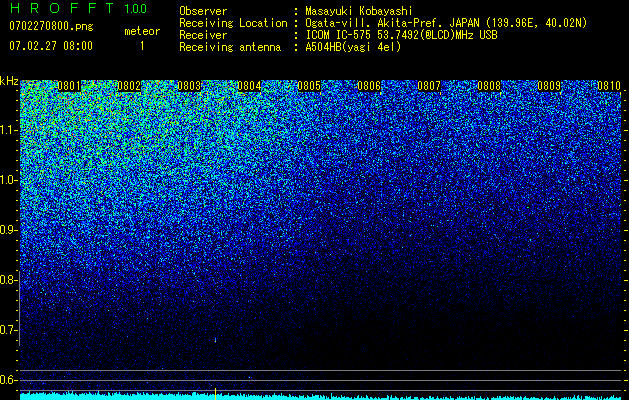The height and width of the screenshot is (400, 629).
Task: Click the 0802 time marker
Action: coord(129,86)
